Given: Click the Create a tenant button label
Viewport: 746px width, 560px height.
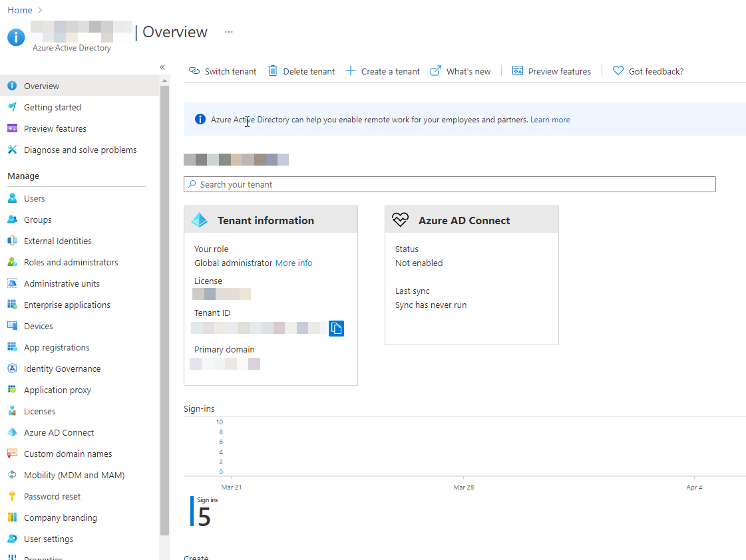Looking at the screenshot, I should pos(390,71).
